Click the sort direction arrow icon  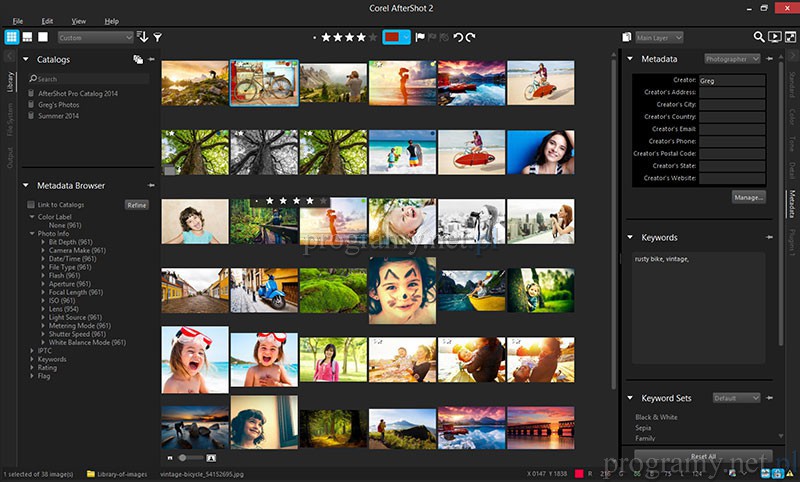tap(143, 37)
